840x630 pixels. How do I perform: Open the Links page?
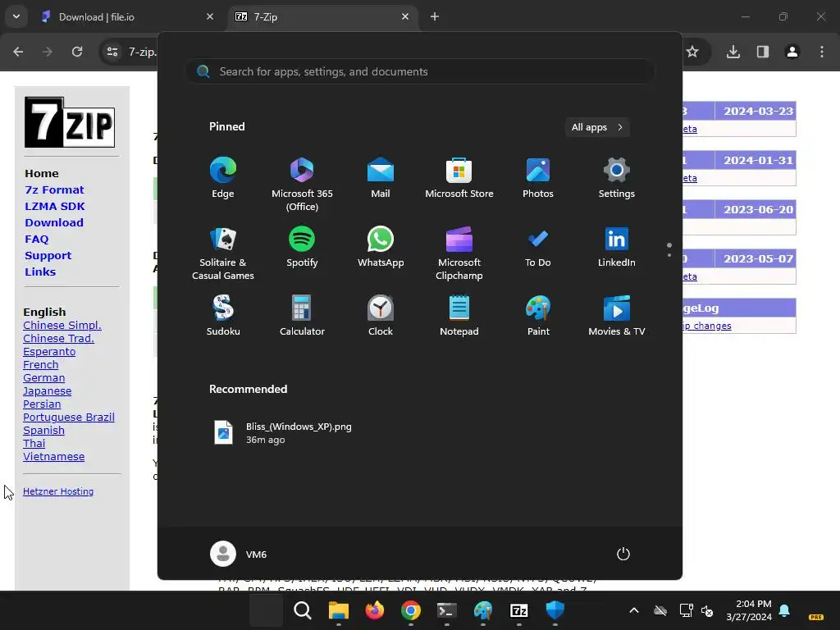(x=40, y=272)
